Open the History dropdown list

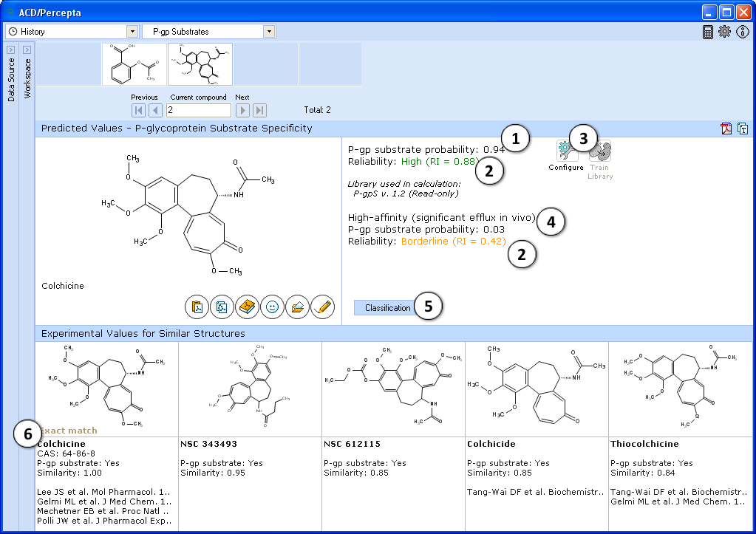tap(132, 32)
